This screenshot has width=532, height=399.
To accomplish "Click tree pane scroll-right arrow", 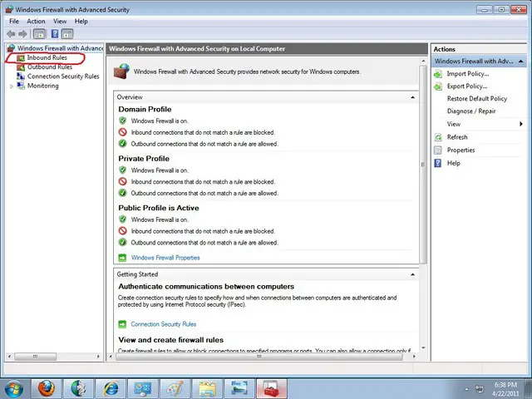I will pos(98,357).
